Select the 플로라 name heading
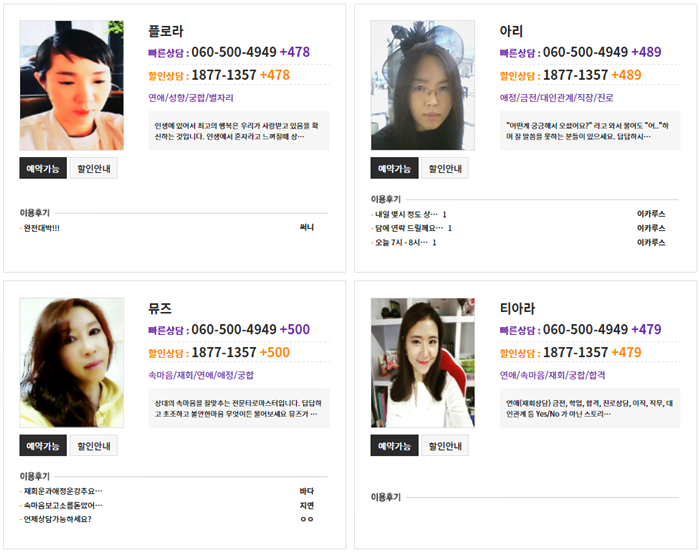This screenshot has width=700, height=552. click(166, 31)
